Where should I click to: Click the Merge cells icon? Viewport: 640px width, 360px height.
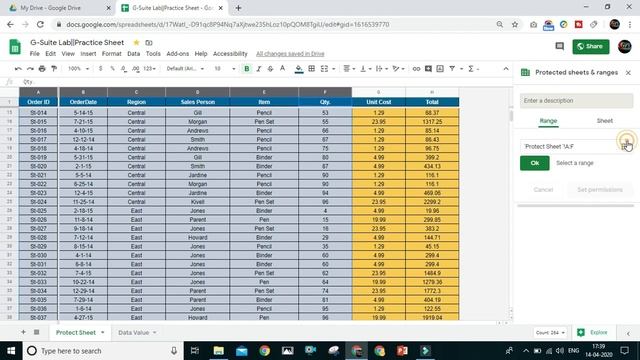[x=324, y=69]
